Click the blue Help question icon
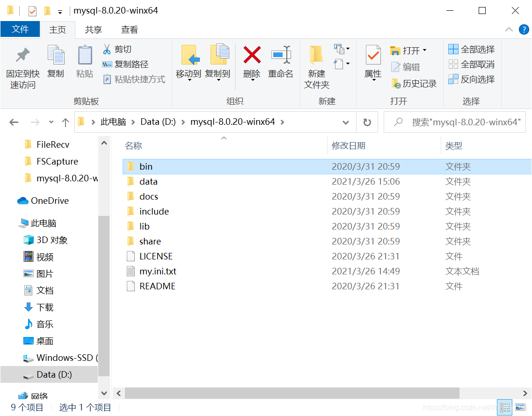The width and height of the screenshot is (532, 416). [x=524, y=29]
